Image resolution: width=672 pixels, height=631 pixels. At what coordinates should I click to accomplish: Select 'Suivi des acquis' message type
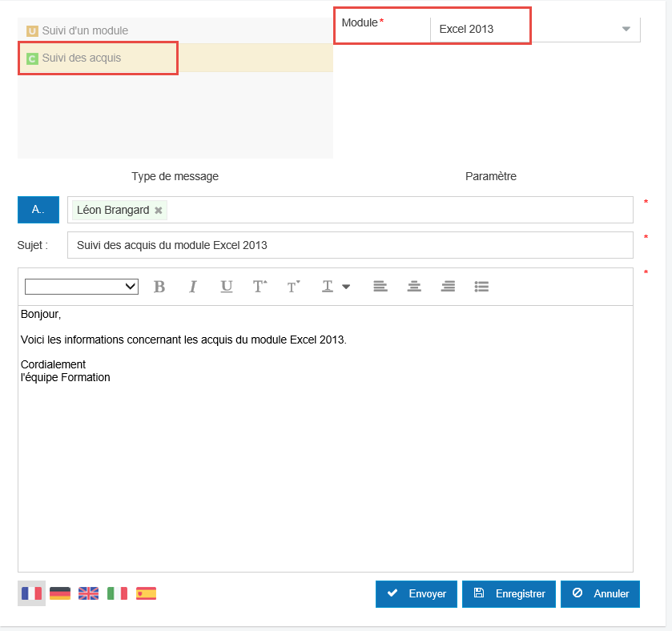click(82, 58)
